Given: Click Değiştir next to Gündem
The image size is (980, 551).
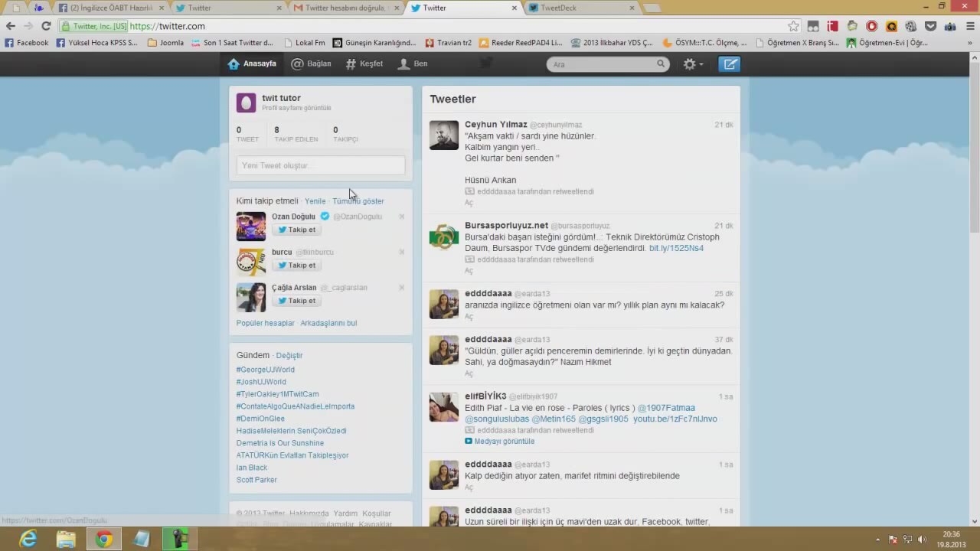Looking at the screenshot, I should pyautogui.click(x=289, y=356).
